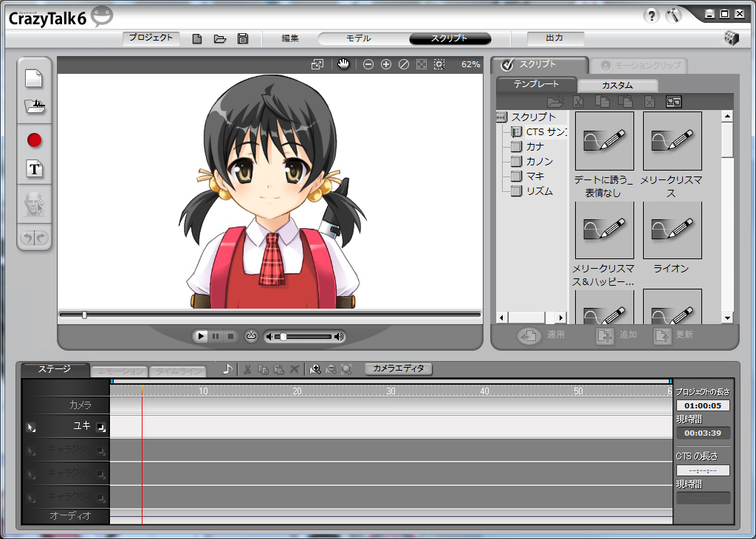Zoom out the preview with minus icon
Image resolution: width=756 pixels, height=539 pixels.
tap(368, 64)
